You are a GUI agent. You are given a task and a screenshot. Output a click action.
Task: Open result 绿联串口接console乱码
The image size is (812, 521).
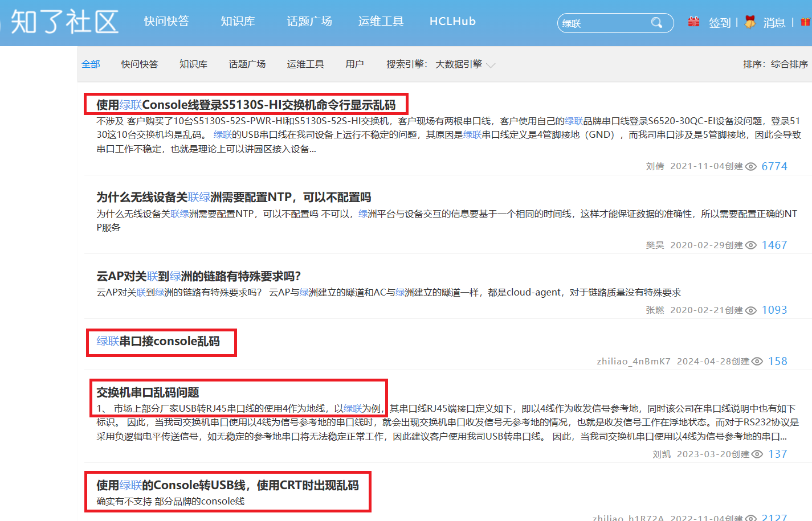(x=158, y=341)
